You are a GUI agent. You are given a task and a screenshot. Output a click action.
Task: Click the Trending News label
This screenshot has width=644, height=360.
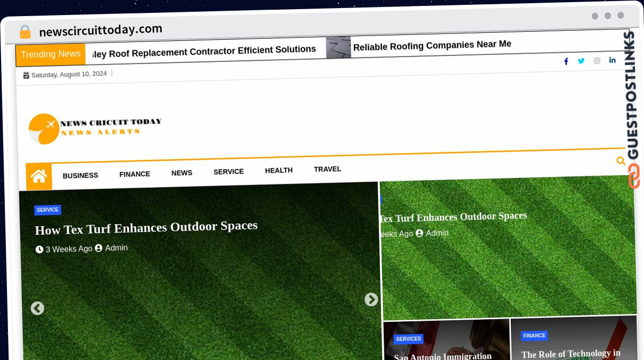click(x=51, y=54)
